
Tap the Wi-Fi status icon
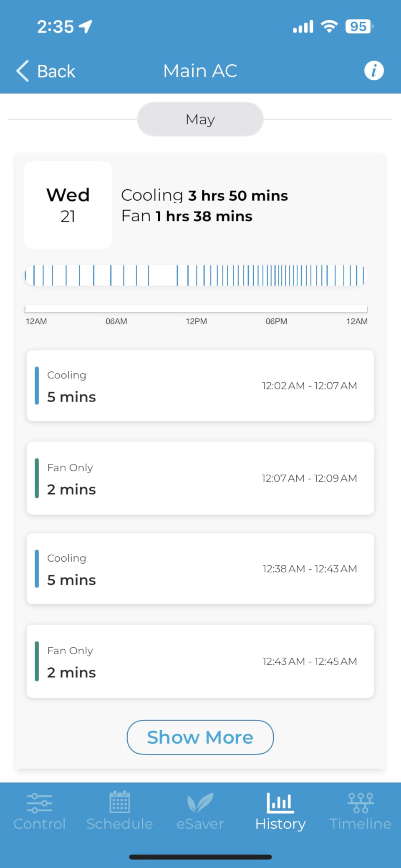329,27
